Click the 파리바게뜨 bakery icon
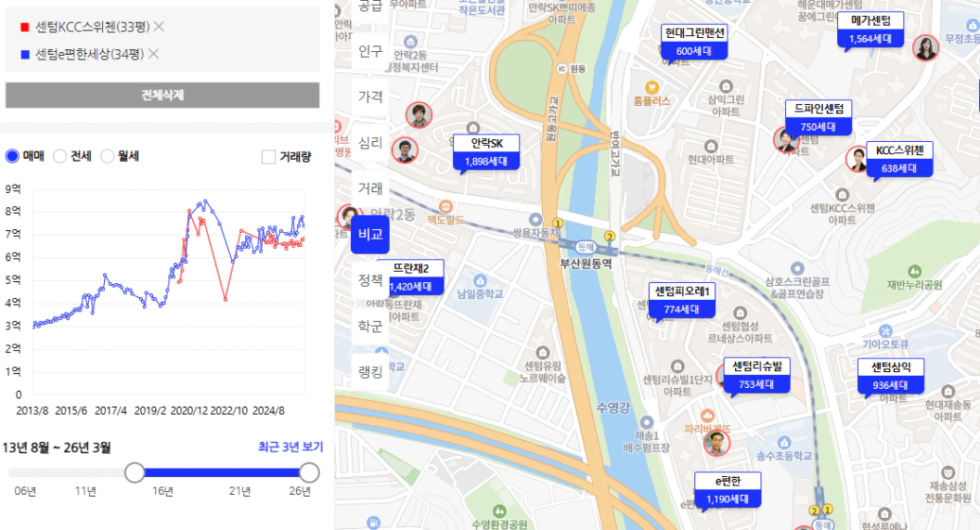Image resolution: width=980 pixels, height=530 pixels. [x=707, y=415]
